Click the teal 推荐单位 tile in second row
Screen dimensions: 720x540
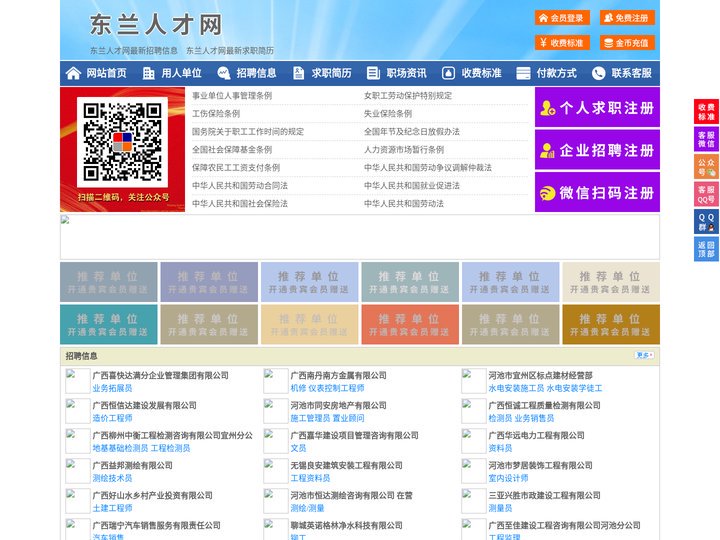(109, 324)
